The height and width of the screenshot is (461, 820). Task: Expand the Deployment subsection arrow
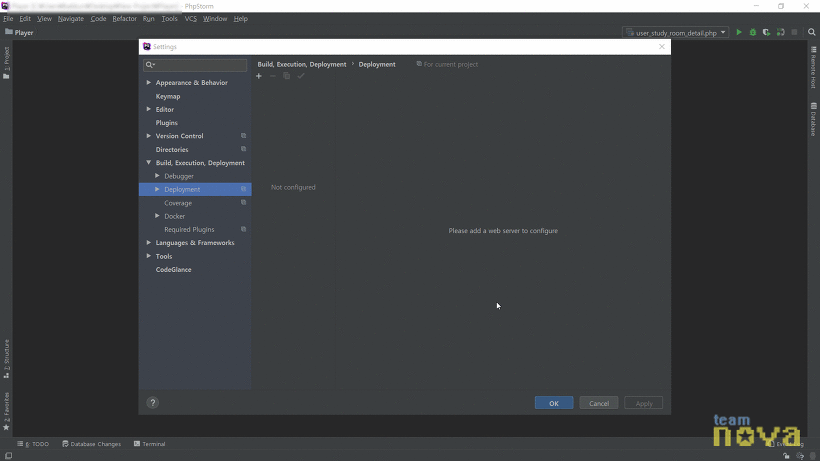coord(157,189)
